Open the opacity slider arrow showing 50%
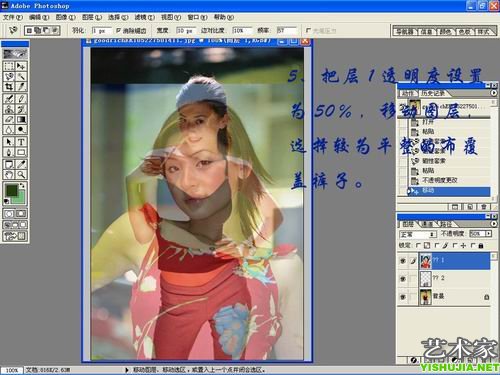Viewport: 500px width, 375px height. tap(489, 234)
